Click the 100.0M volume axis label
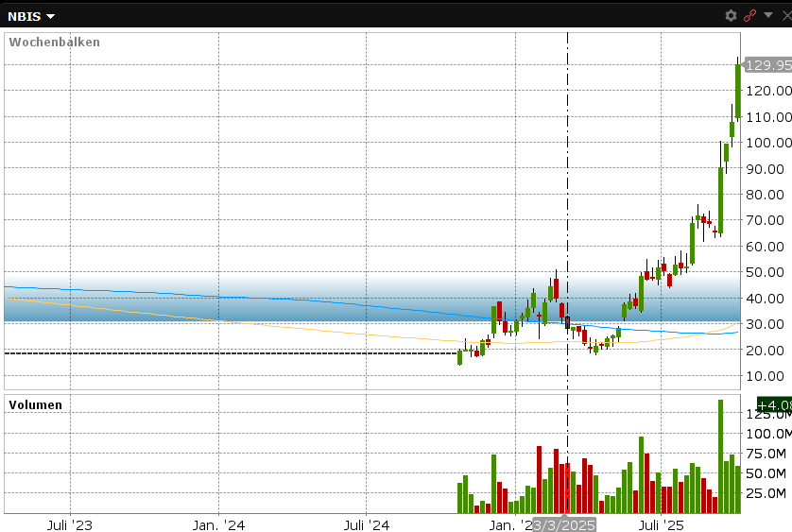Viewport: 792px width, 532px height. 768,434
